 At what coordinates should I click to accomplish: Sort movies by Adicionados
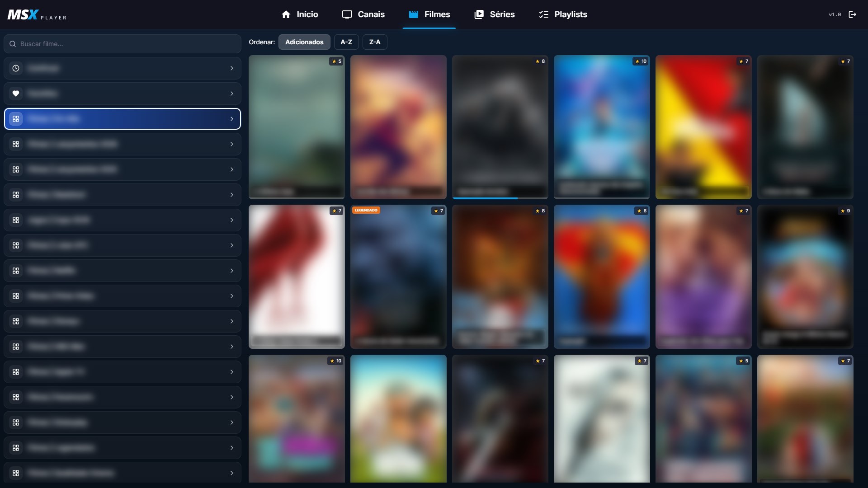coord(304,42)
